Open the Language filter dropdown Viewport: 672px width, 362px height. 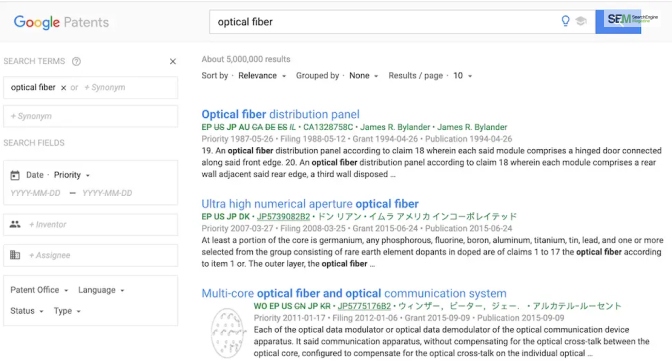point(101,290)
